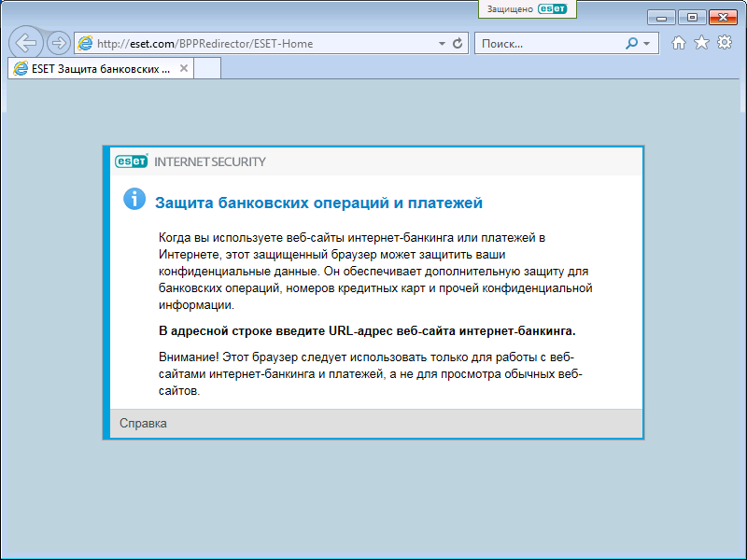The image size is (747, 560).
Task: Click the paragraph starting with Внимание!
Action: point(370,374)
